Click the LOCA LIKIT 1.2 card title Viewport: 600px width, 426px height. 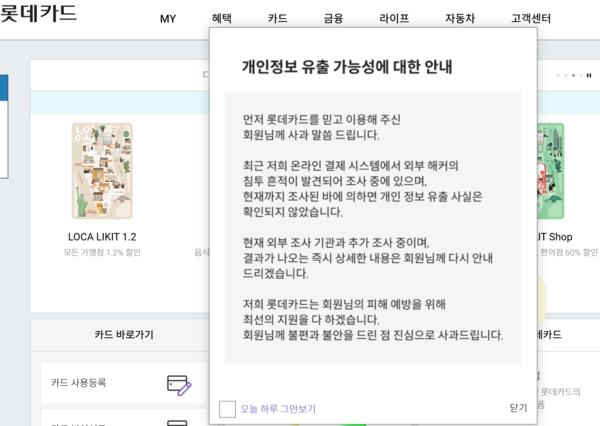pos(102,237)
